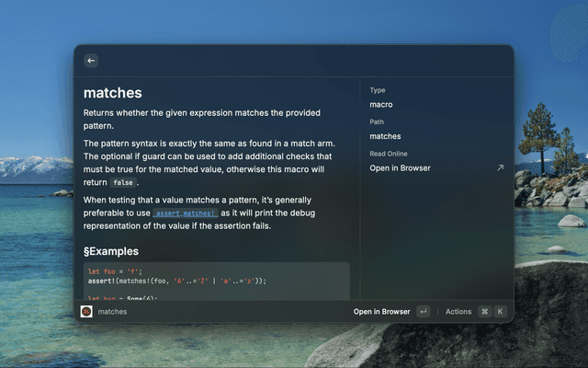Select the 'matches' value under Path
This screenshot has height=368, width=588.
tap(385, 136)
